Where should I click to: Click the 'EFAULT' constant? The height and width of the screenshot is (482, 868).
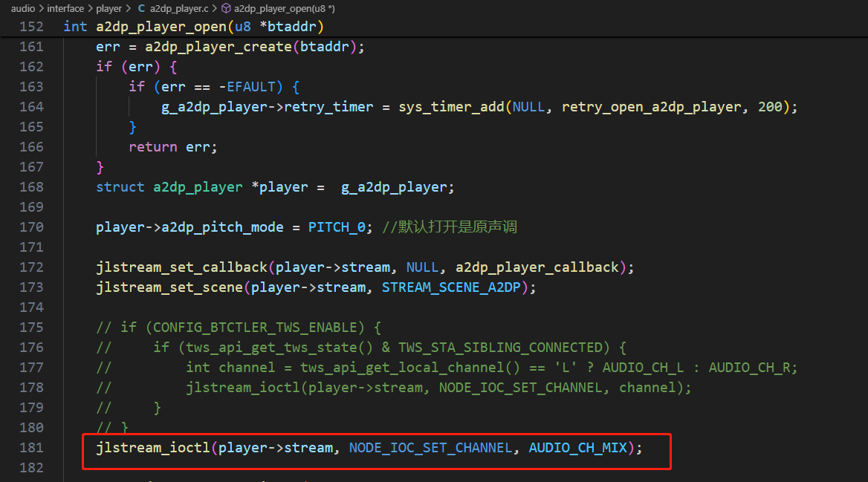[250, 87]
